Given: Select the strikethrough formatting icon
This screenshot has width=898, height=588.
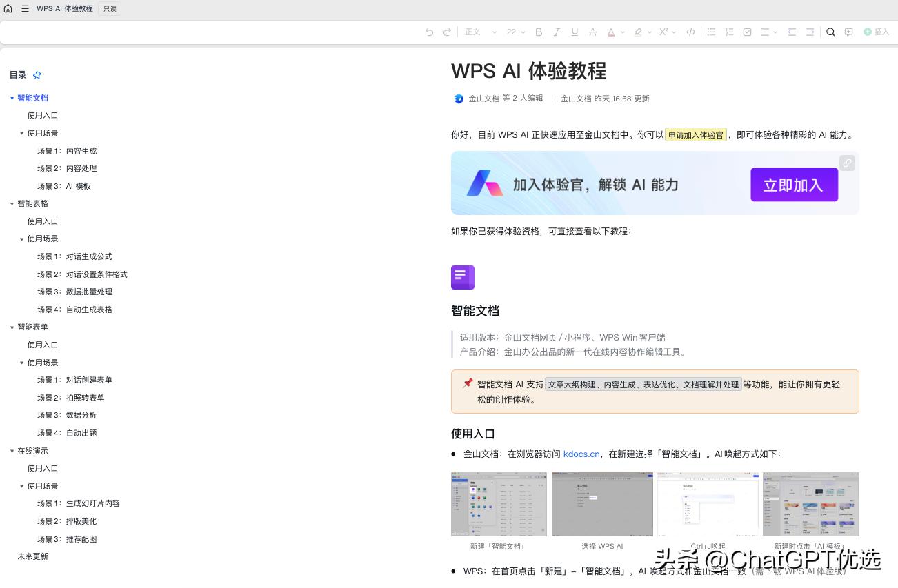Looking at the screenshot, I should click(592, 32).
